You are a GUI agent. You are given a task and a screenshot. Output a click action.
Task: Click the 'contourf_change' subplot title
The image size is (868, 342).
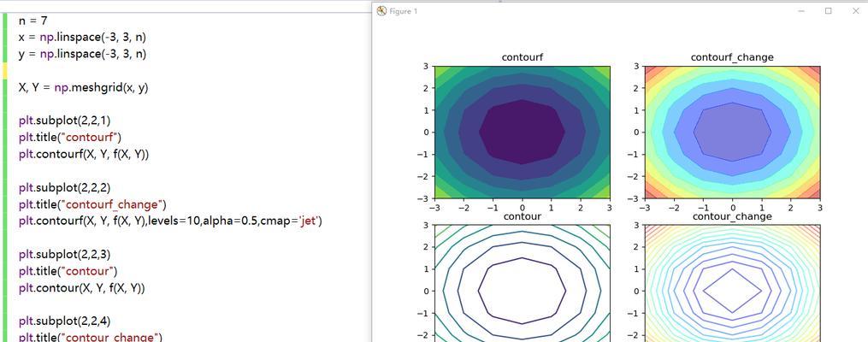click(x=732, y=57)
